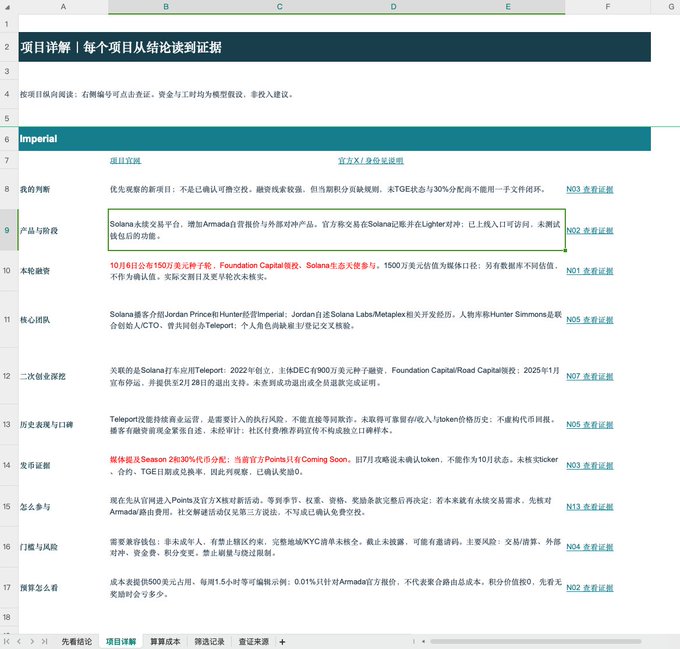Add a new sheet with plus icon
Image resolution: width=680 pixels, height=649 pixels.
282,642
